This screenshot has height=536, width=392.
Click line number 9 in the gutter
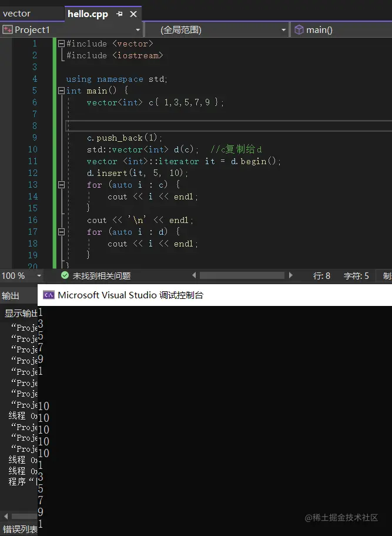[x=35, y=138]
